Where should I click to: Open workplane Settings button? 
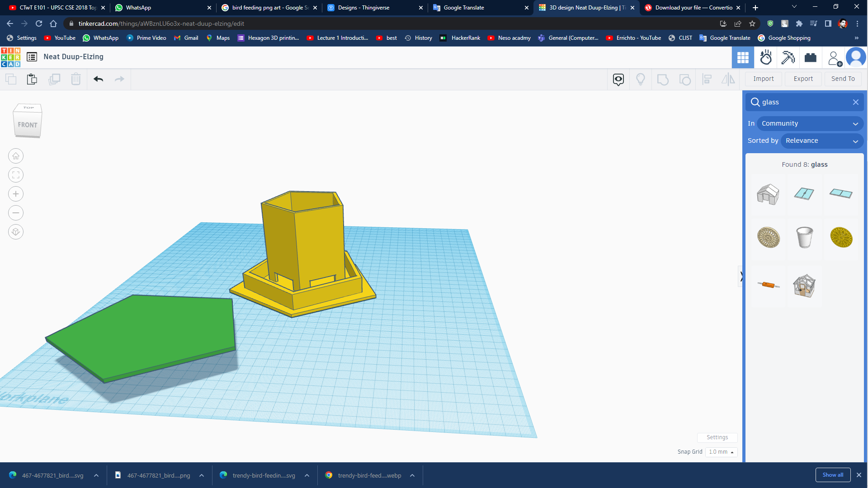(717, 437)
